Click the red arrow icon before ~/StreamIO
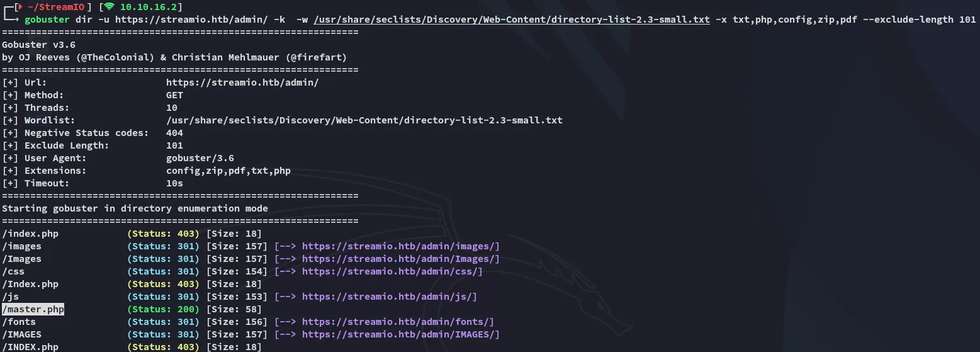The height and width of the screenshot is (352, 980). pos(20,7)
